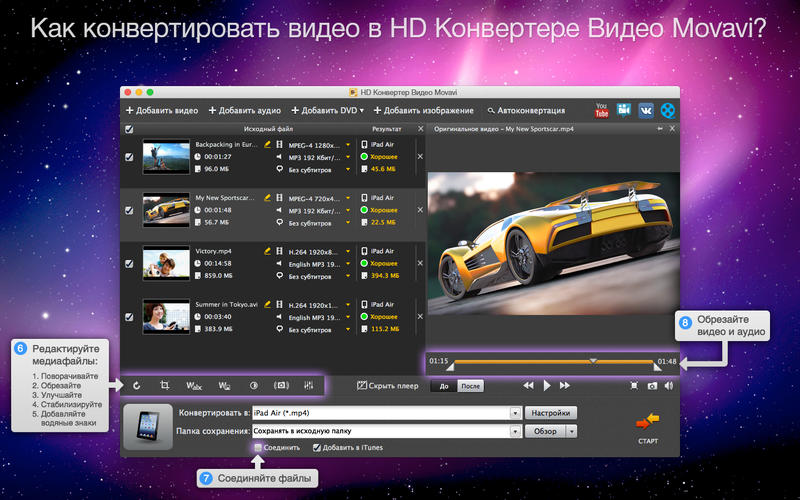Edit name of Victory.mp4 file

[267, 251]
